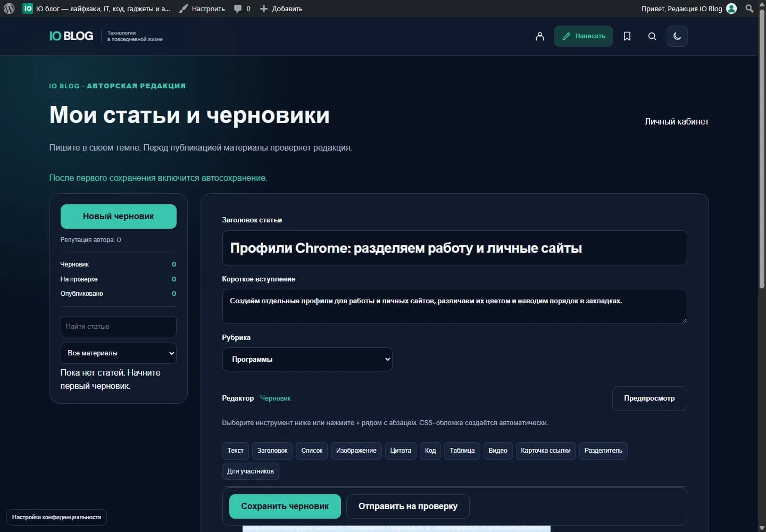The height and width of the screenshot is (532, 766).
Task: Click the site search magnifier icon
Action: click(652, 36)
